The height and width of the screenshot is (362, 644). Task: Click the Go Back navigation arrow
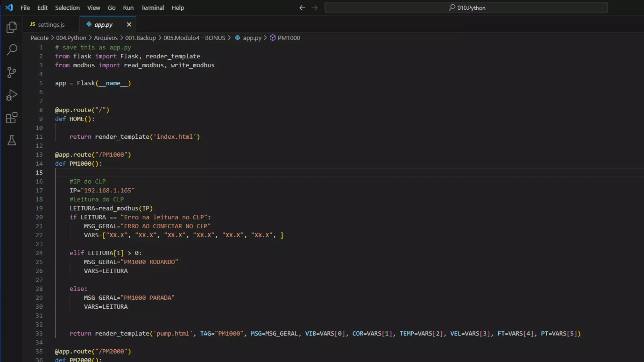302,8
